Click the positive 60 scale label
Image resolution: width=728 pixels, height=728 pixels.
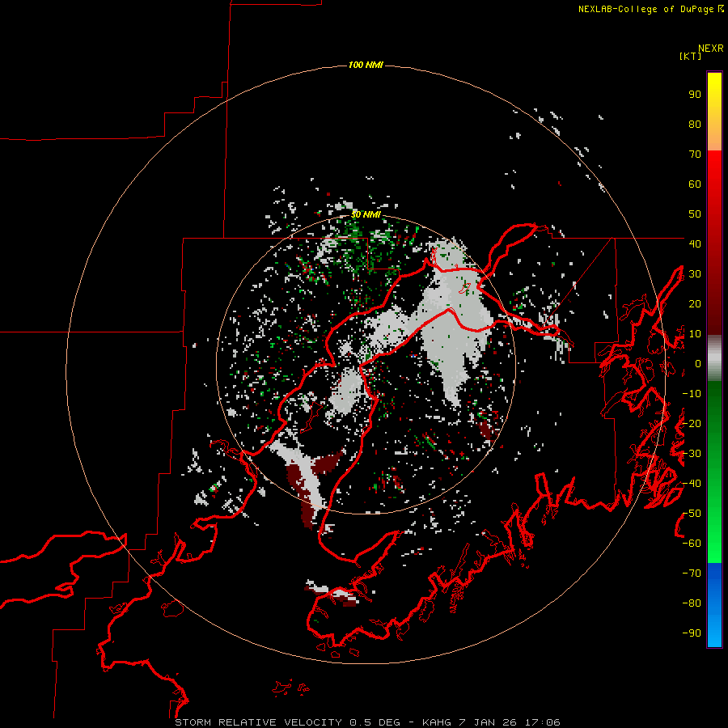695,184
